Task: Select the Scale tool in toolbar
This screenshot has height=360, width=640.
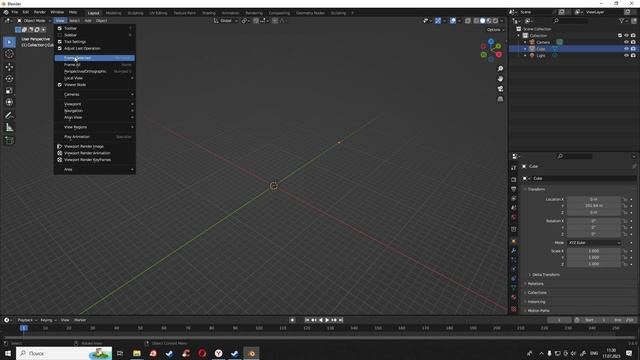Action: pos(9,90)
